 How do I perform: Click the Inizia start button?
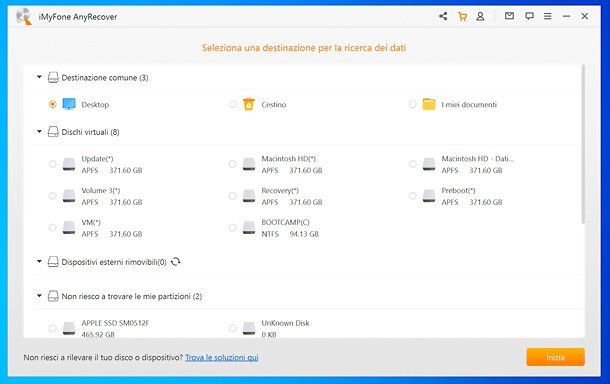(x=556, y=357)
